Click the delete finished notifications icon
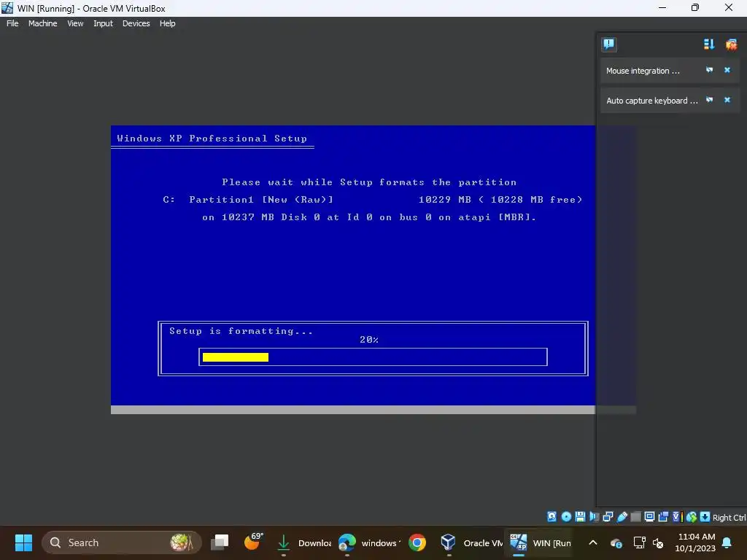747x560 pixels. click(x=731, y=44)
